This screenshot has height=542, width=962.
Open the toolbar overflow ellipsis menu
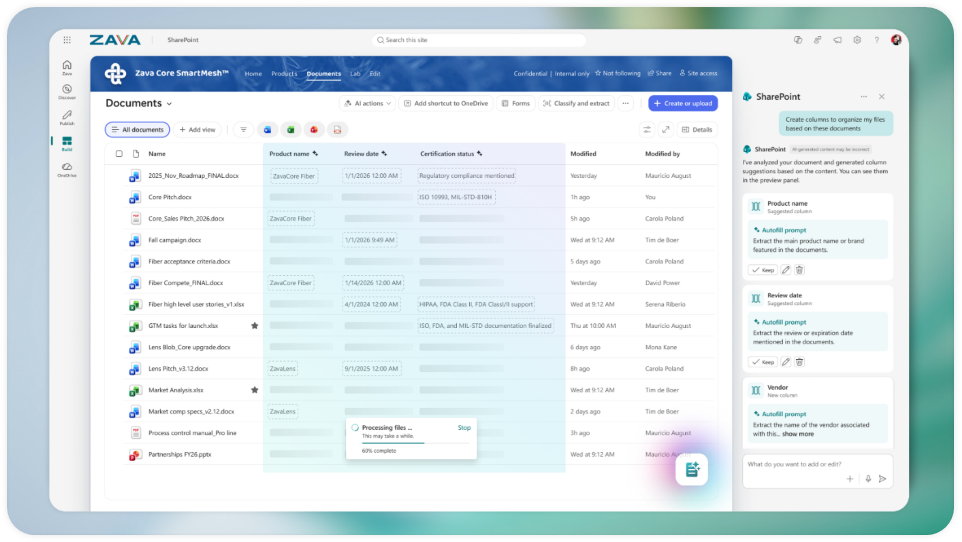click(625, 103)
